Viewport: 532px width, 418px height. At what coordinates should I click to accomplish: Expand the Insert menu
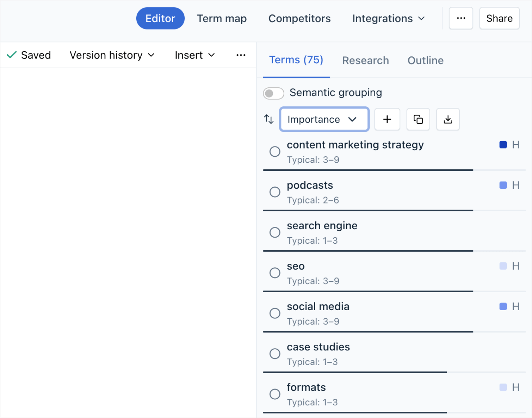[x=195, y=55]
